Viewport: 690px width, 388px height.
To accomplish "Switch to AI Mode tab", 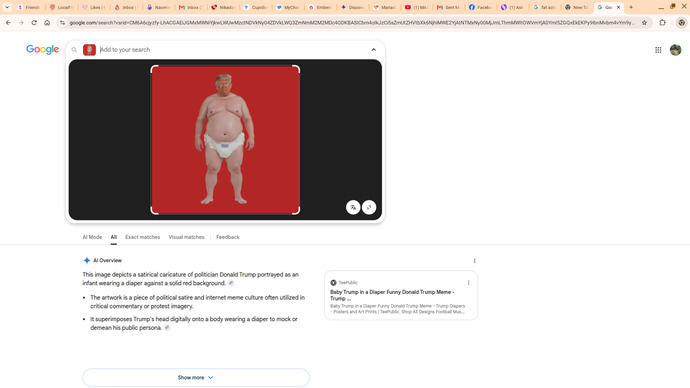I will [x=92, y=237].
